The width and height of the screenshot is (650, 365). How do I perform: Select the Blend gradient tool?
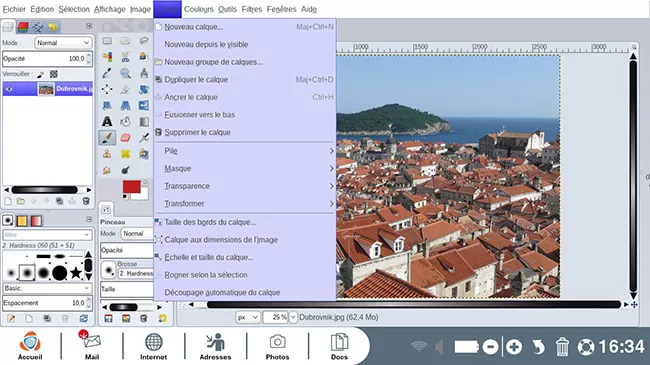tap(143, 122)
